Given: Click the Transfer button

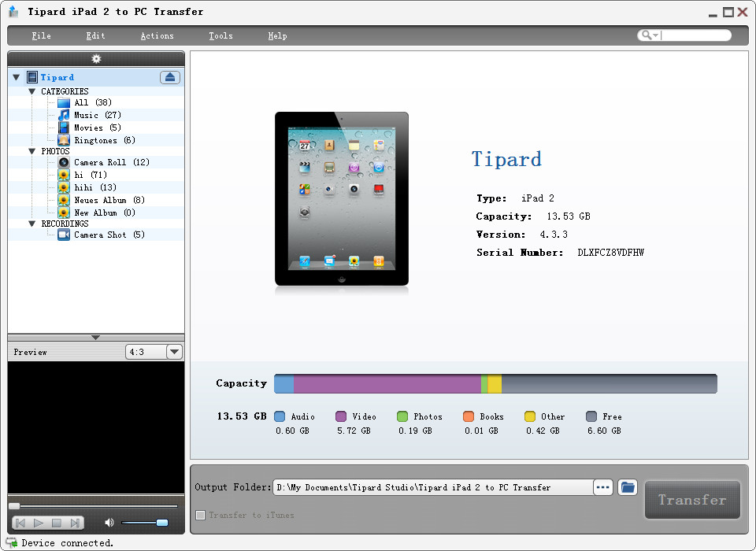Looking at the screenshot, I should point(692,500).
